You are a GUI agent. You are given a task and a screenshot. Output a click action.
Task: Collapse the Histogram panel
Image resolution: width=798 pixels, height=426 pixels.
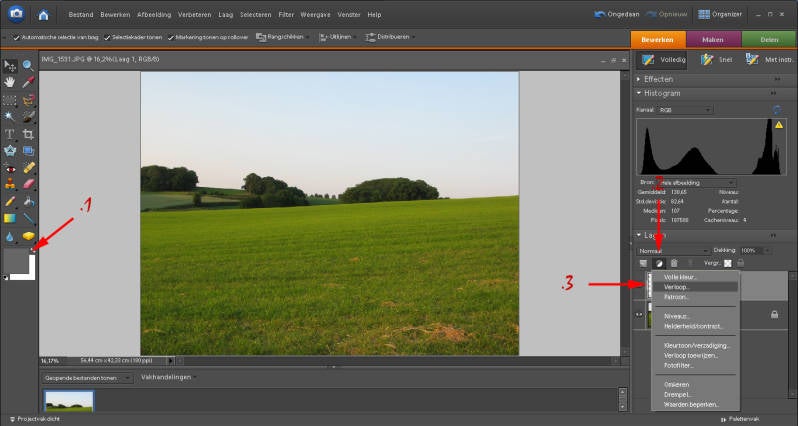coord(640,92)
